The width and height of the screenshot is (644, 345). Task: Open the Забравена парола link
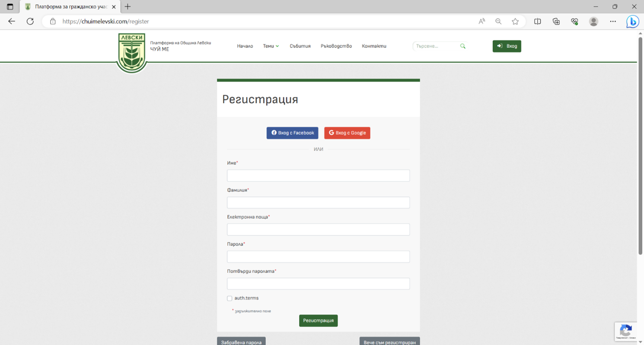coord(241,342)
